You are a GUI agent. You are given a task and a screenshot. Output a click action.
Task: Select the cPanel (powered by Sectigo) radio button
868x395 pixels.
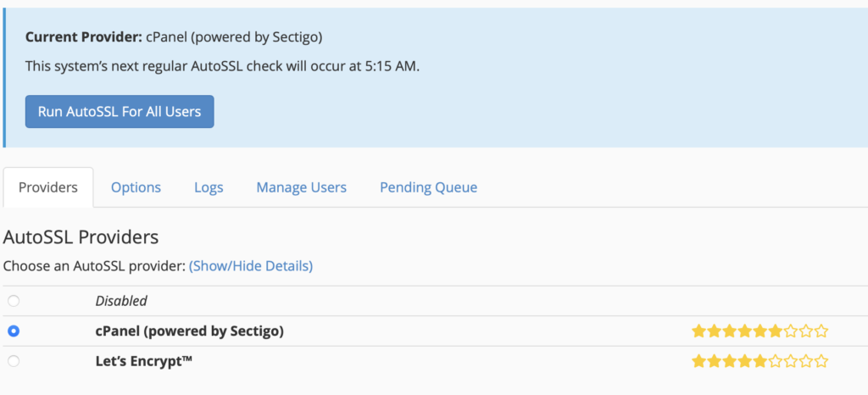(14, 331)
